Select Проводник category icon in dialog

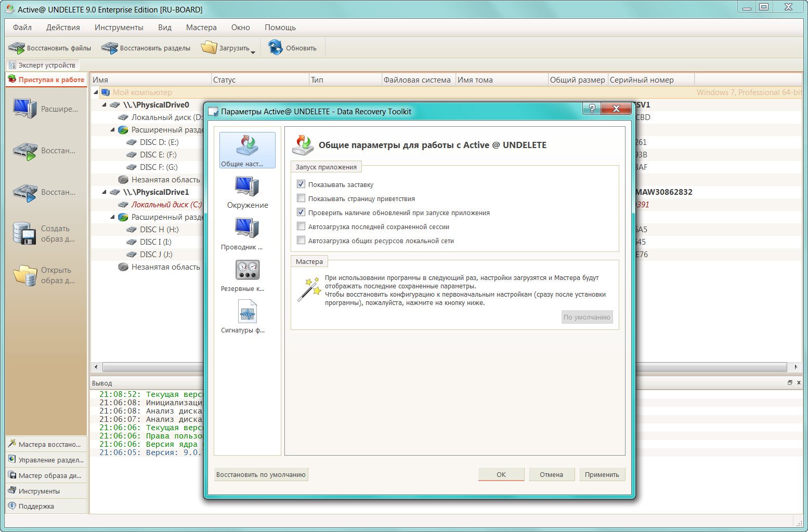247,228
